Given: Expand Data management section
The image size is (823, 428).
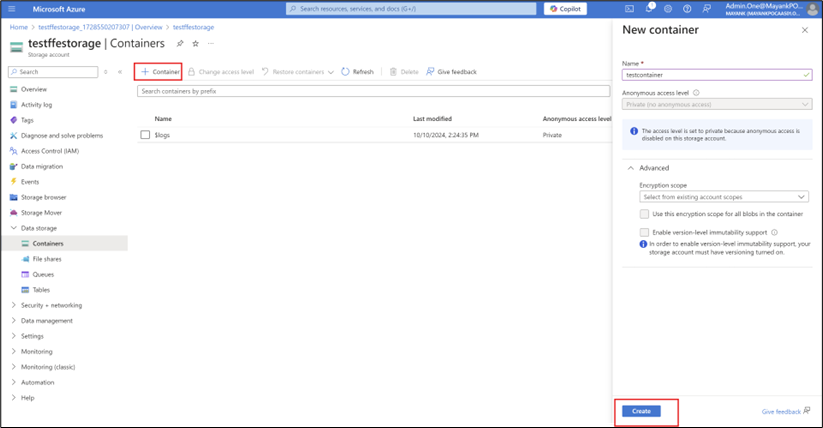Looking at the screenshot, I should click(x=14, y=320).
